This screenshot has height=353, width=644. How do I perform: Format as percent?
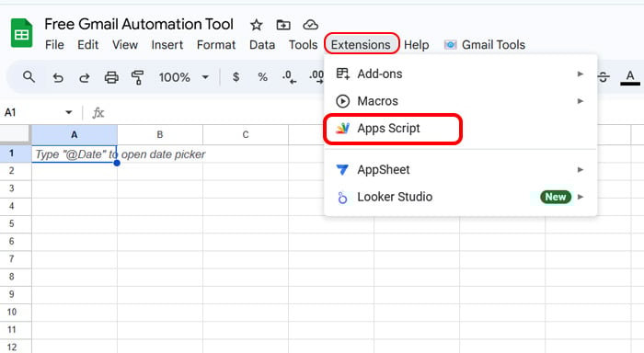[262, 76]
